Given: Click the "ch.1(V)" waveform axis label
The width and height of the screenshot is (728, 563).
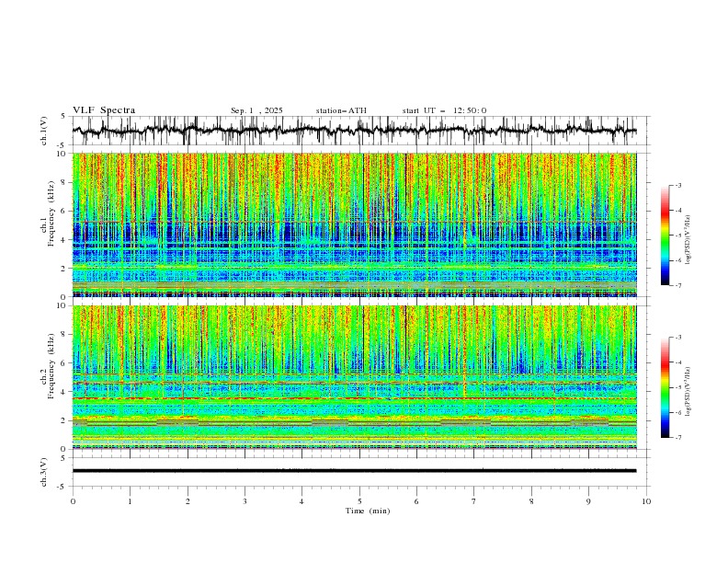Looking at the screenshot, I should point(44,131).
